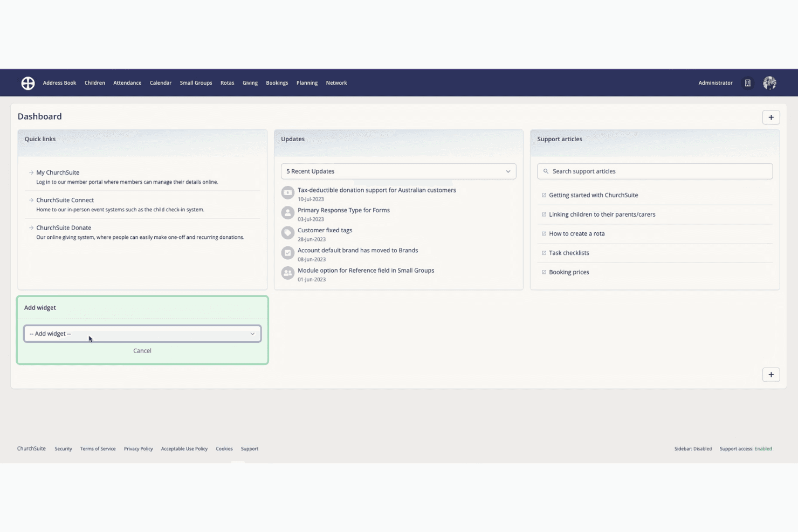Click external link icon for Task checklists

[544, 253]
